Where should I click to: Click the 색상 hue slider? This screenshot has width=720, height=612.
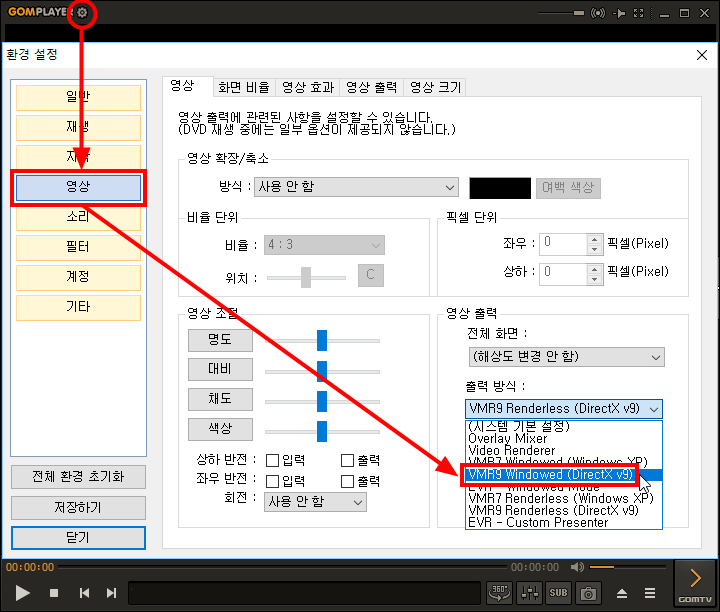(322, 432)
